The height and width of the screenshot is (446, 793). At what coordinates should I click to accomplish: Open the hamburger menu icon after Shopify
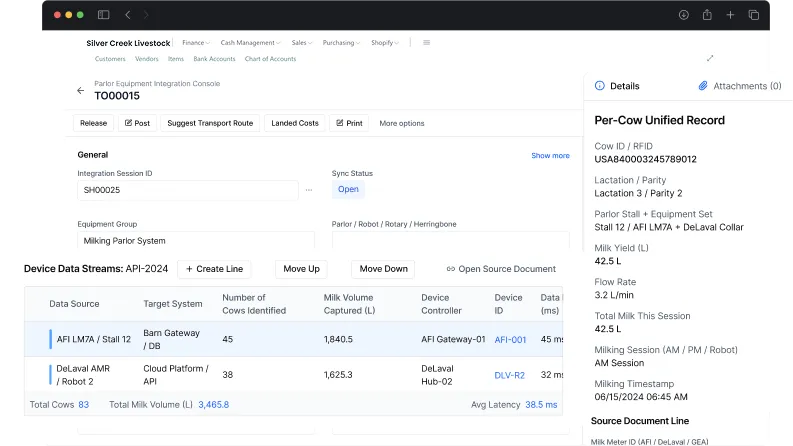pyautogui.click(x=427, y=43)
